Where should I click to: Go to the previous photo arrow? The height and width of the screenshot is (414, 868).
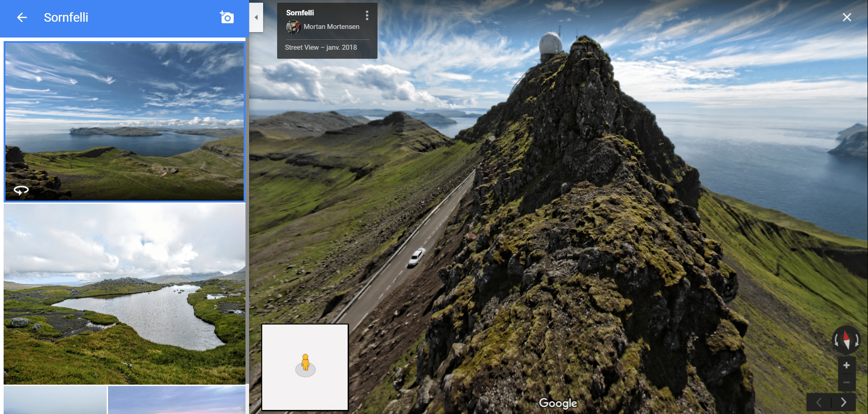(x=819, y=402)
